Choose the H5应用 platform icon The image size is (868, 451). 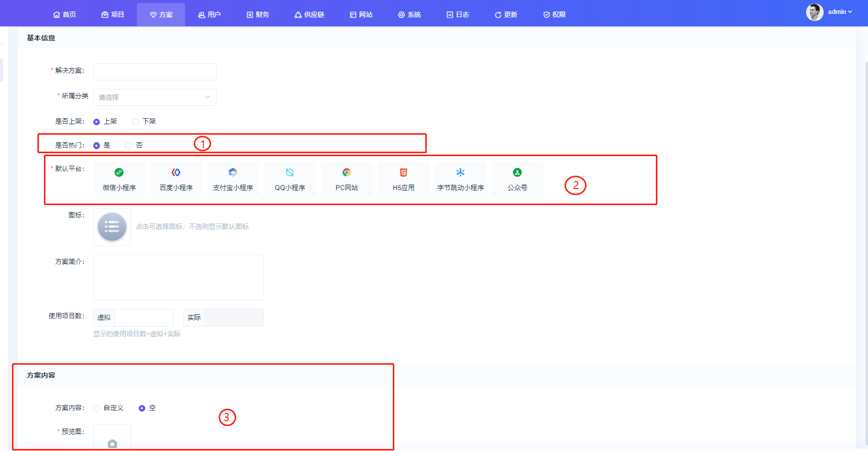pos(403,173)
